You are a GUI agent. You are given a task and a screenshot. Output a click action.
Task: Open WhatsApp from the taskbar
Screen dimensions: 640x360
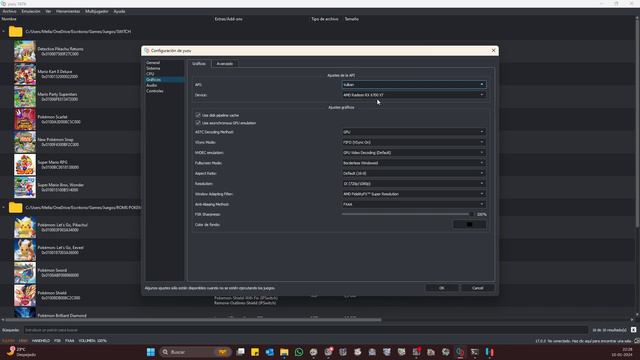tap(299, 352)
